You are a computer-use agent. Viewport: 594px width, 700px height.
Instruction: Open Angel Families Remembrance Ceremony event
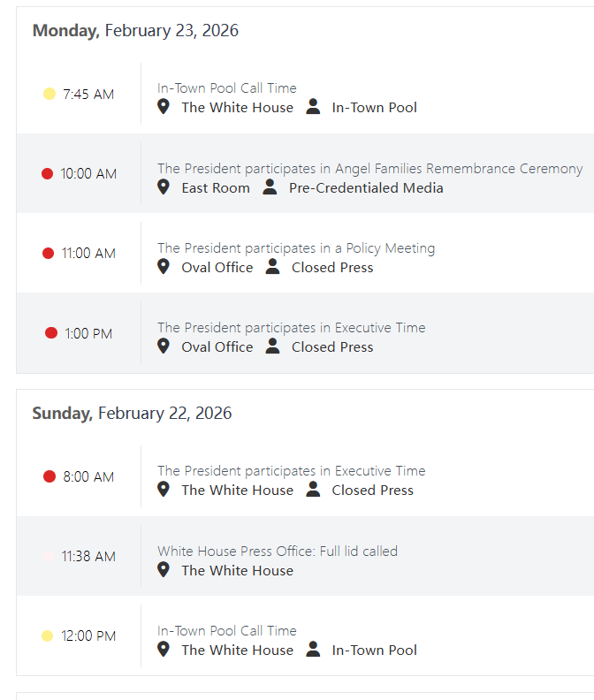tap(369, 168)
